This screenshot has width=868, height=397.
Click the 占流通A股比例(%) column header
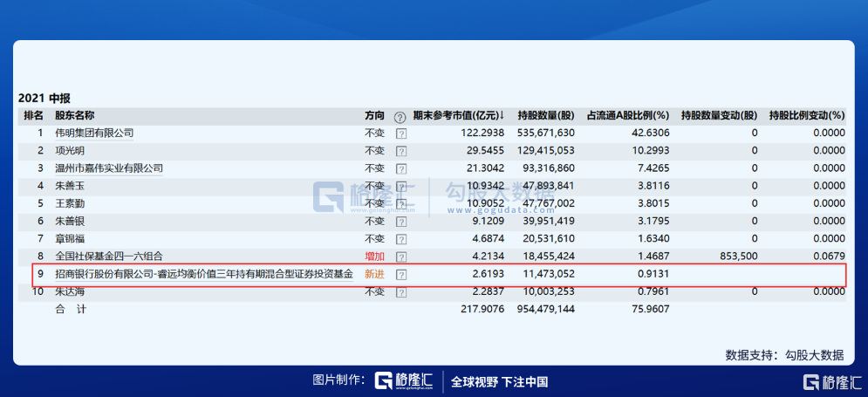[628, 116]
